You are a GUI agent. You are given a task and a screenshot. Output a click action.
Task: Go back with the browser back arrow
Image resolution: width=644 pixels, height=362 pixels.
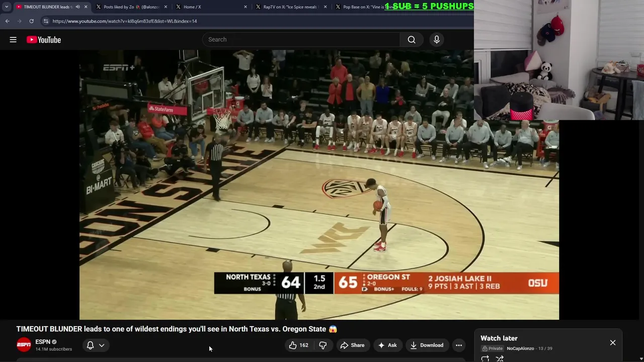[7, 21]
